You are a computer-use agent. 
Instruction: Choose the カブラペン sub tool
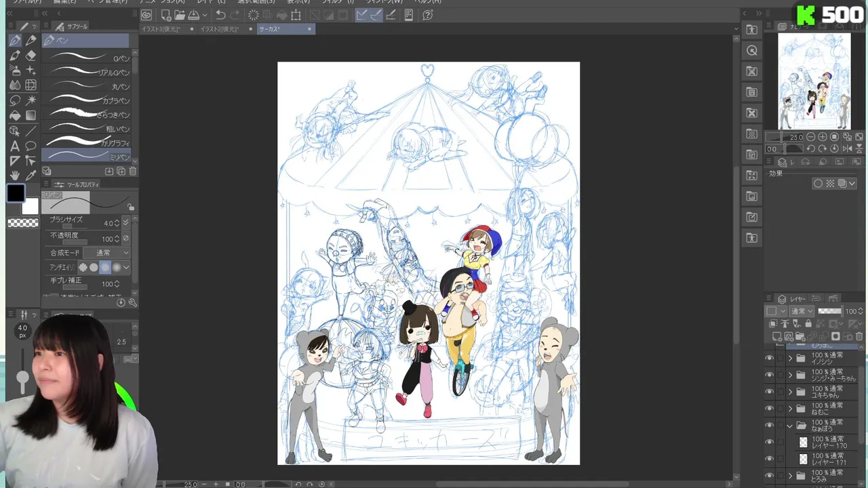coord(87,101)
